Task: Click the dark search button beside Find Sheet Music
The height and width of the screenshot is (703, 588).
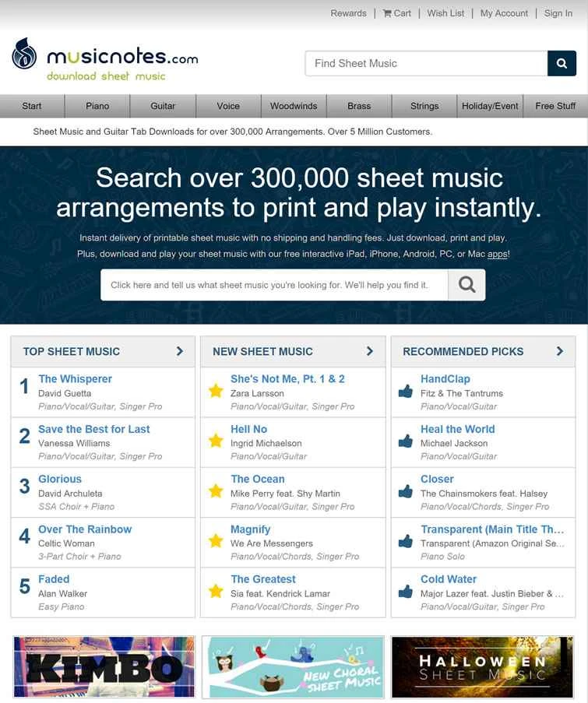Action: tap(562, 63)
